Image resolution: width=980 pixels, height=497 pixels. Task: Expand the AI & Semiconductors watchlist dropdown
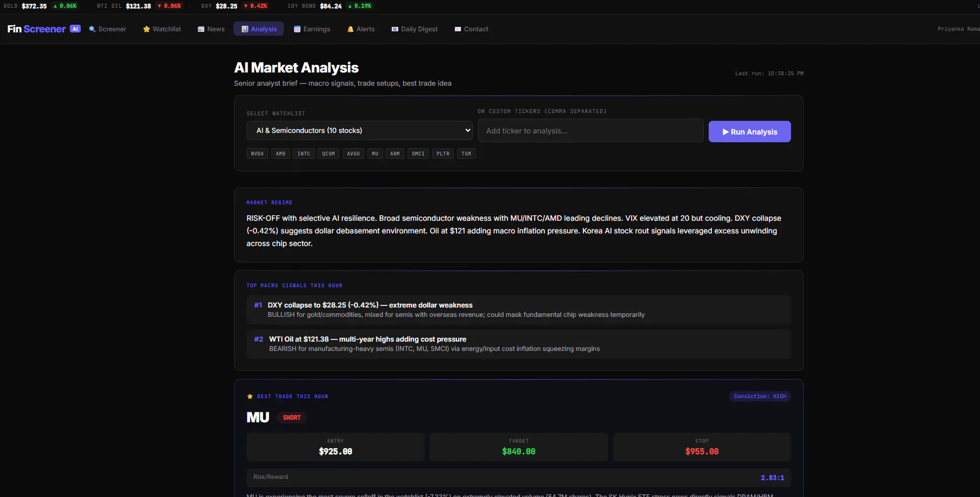click(x=360, y=131)
